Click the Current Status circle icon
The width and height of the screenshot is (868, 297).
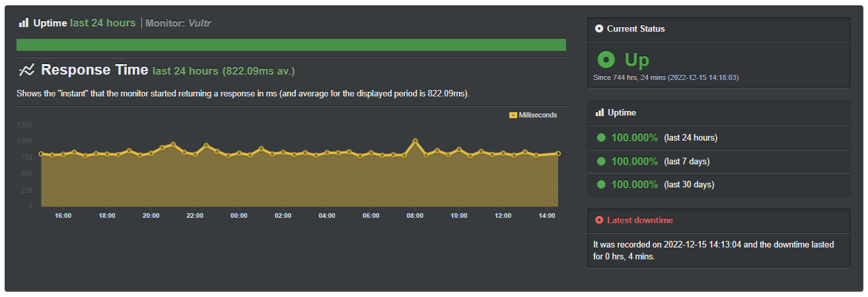coord(599,29)
